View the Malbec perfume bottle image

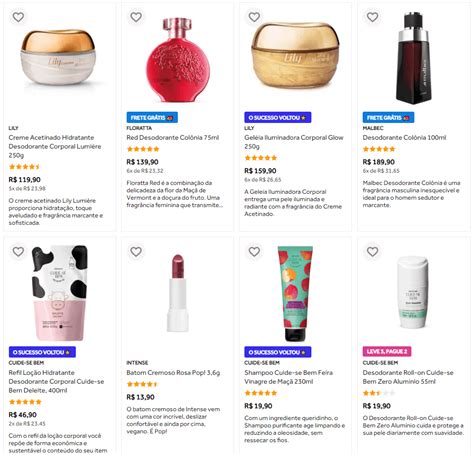point(413,58)
